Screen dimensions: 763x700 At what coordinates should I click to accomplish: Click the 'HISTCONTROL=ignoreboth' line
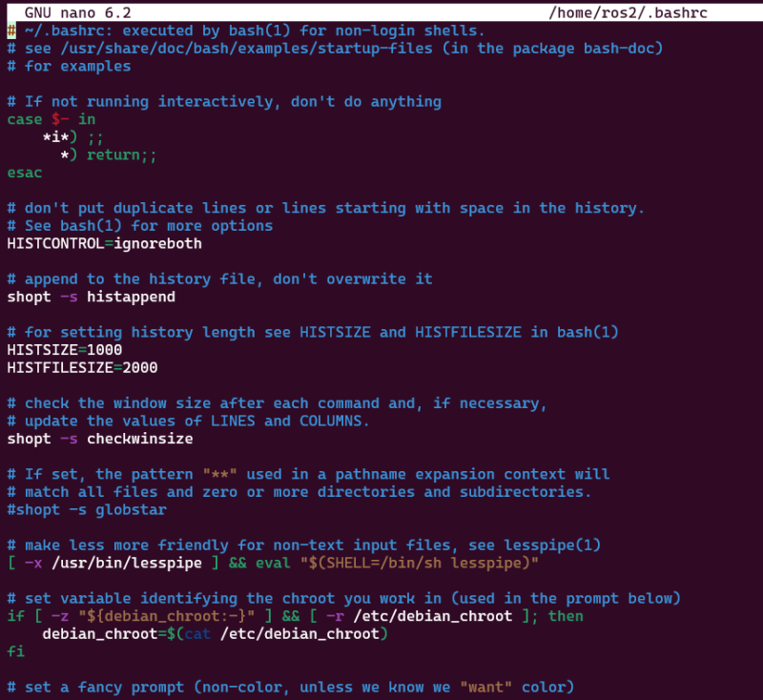[x=104, y=243]
